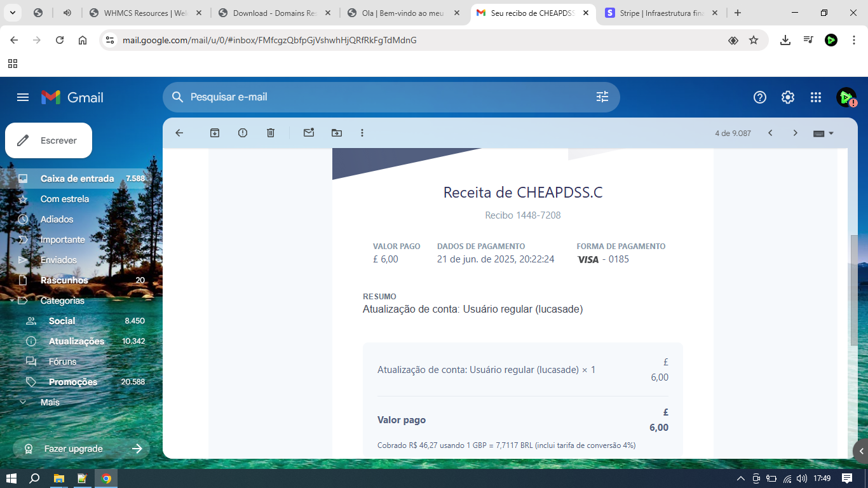
Task: Open the Google account avatar menu
Action: [x=846, y=97]
